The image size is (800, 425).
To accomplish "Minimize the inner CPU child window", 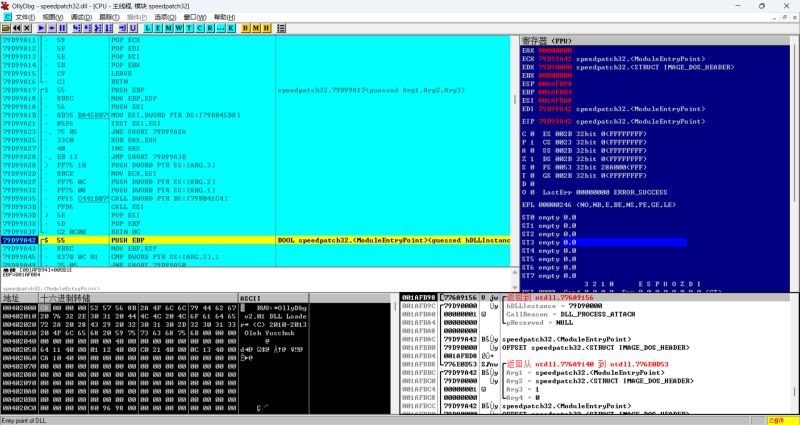I will coord(773,17).
